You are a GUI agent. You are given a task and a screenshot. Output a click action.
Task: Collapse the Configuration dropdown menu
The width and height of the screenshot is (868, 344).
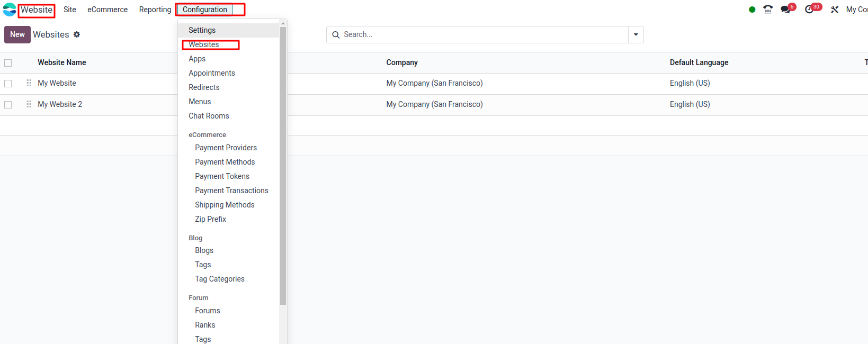coord(205,10)
